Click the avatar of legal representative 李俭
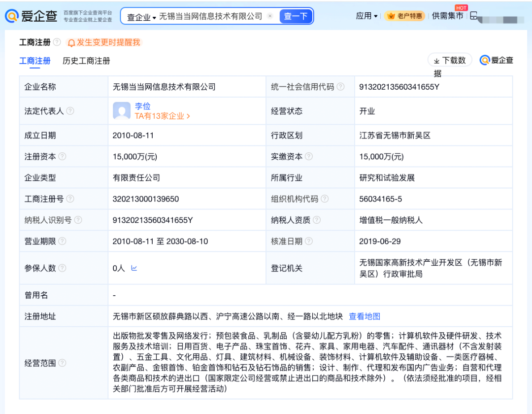 pos(122,111)
